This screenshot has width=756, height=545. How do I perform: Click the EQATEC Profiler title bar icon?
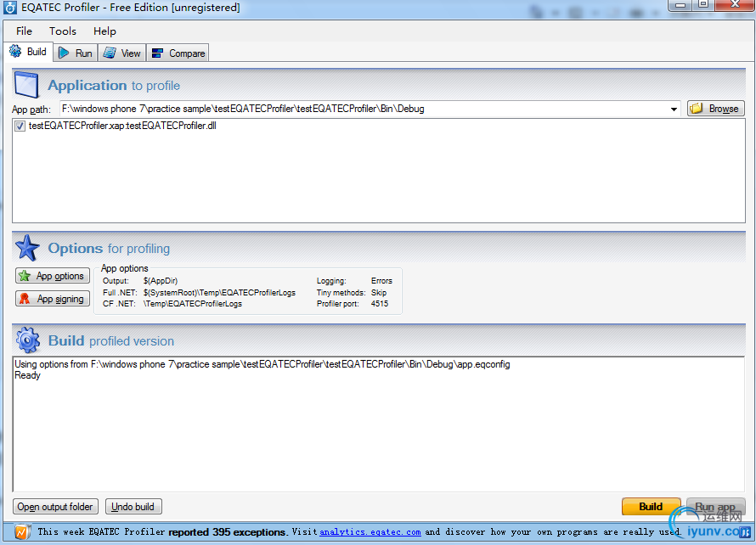(x=10, y=8)
